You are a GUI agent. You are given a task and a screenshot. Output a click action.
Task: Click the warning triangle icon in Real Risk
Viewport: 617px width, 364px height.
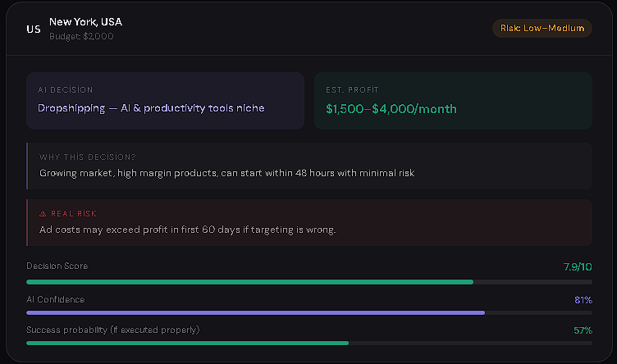(43, 213)
